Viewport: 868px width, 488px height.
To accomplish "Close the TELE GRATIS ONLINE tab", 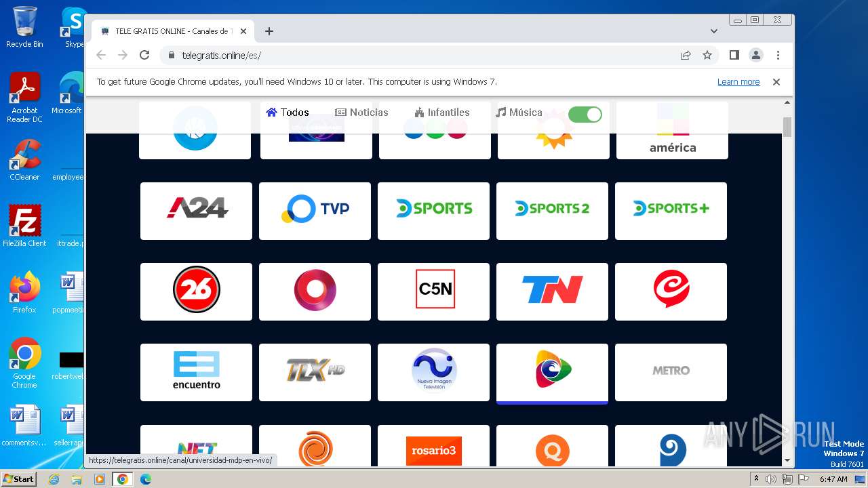I will tap(243, 31).
